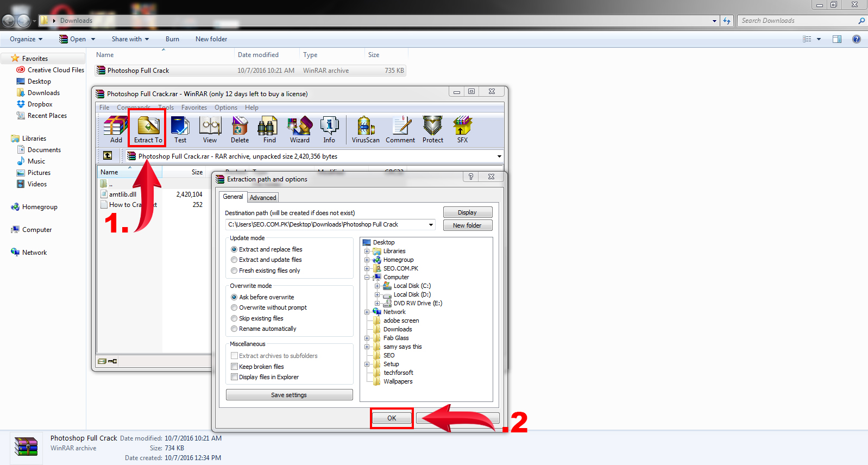868x465 pixels.
Task: Expand Local Disk (D:) in folder tree
Action: pos(377,294)
